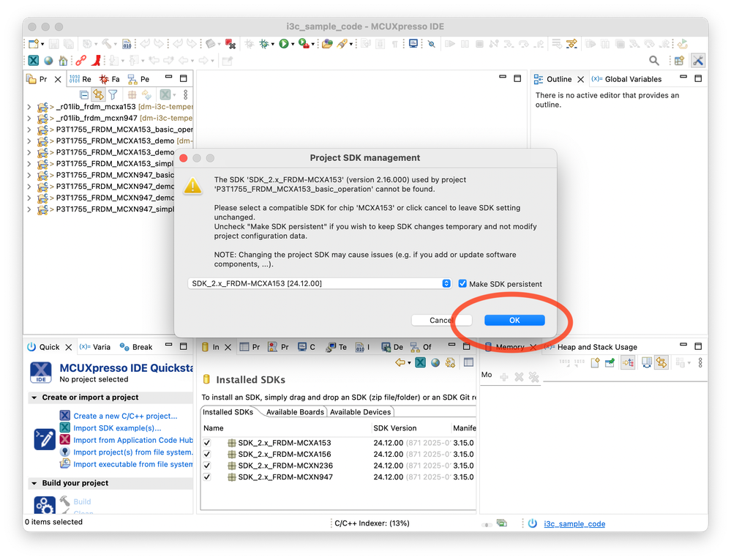Switch to Peripherals (Pe) tab

pyautogui.click(x=138, y=79)
